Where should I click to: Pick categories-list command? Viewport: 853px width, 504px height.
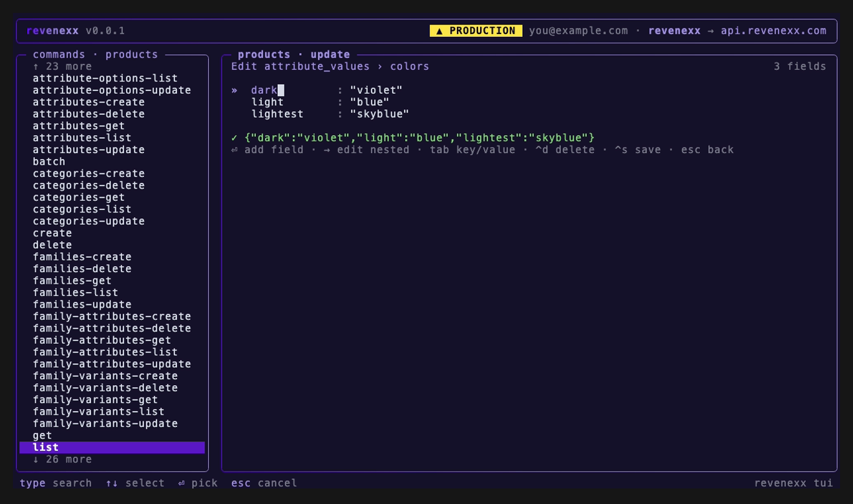click(82, 209)
